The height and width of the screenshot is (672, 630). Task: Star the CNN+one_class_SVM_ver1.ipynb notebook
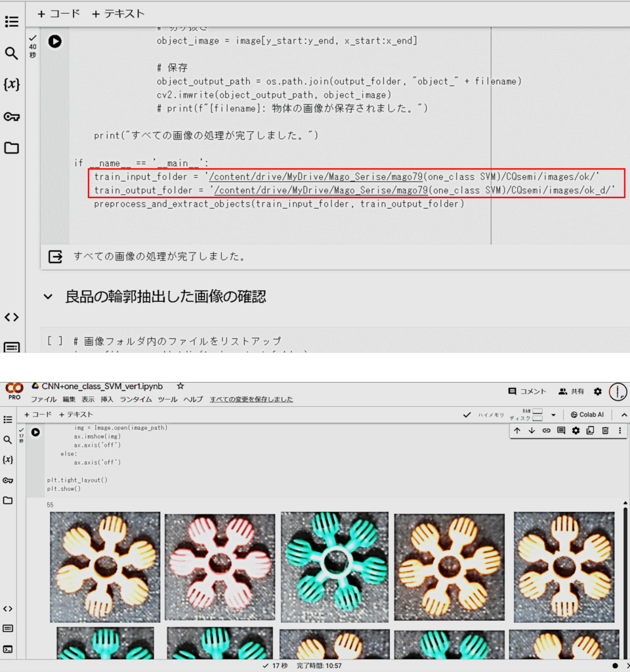click(x=180, y=387)
